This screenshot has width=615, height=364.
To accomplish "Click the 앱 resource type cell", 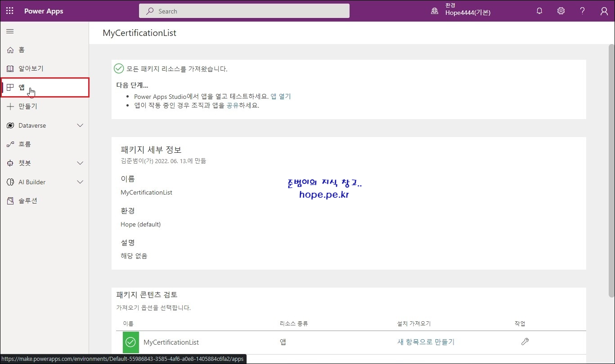I will point(283,342).
